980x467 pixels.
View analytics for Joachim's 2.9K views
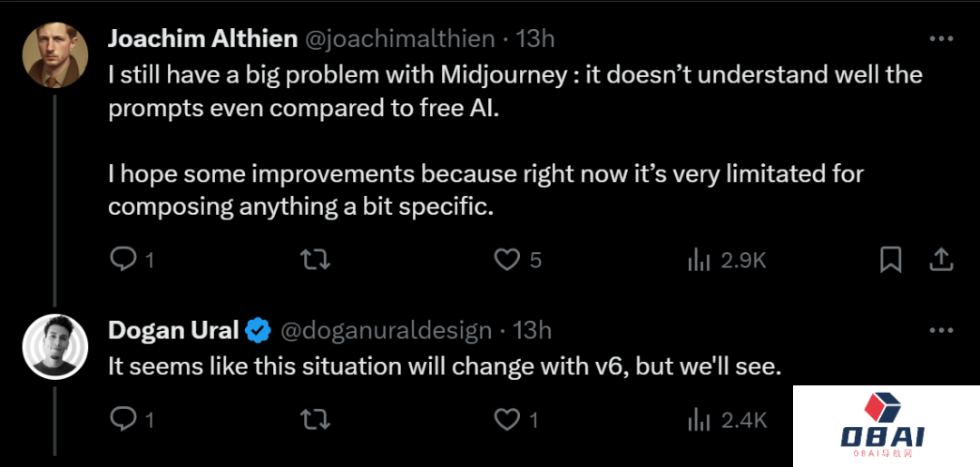pos(699,261)
